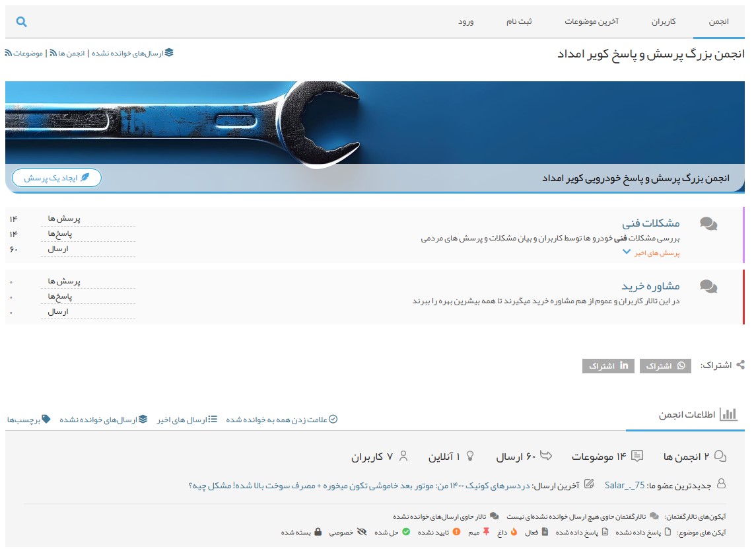Click the tag icon beside برچسب‌ها
756x557 pixels.
[x=46, y=419]
